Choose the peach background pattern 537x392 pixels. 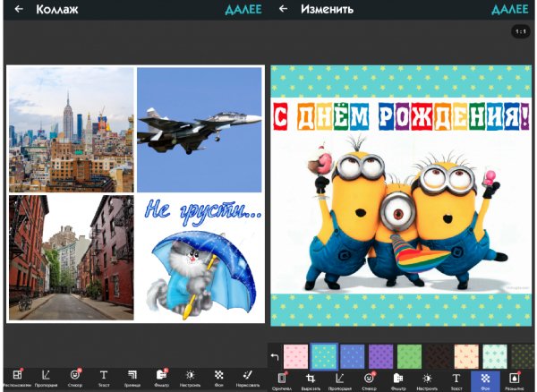[466, 357]
